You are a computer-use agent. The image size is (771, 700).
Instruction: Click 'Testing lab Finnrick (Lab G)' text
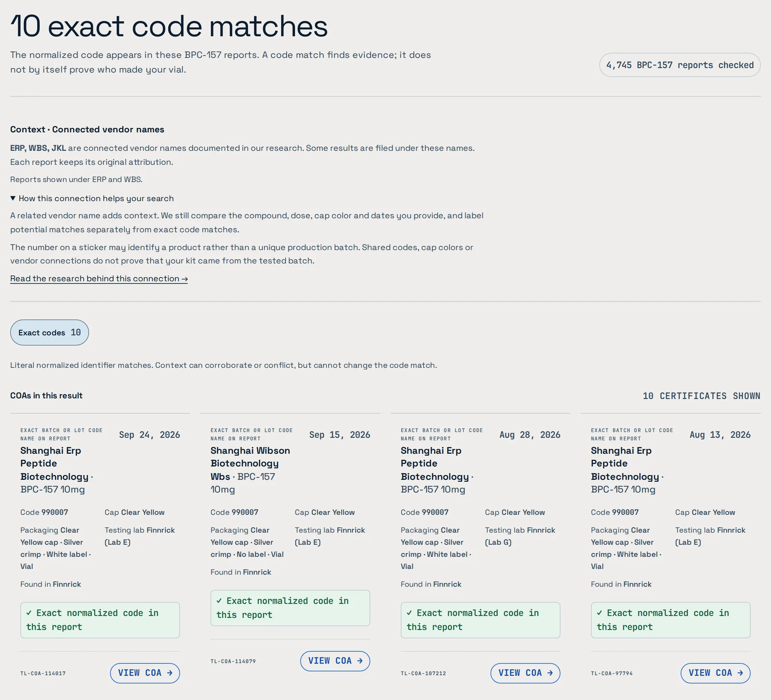coord(520,536)
